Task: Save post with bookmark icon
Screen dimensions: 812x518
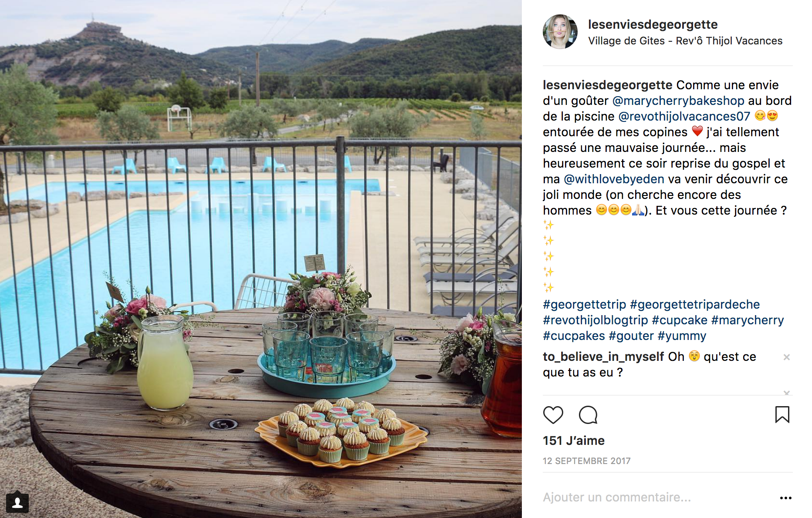Action: point(782,415)
